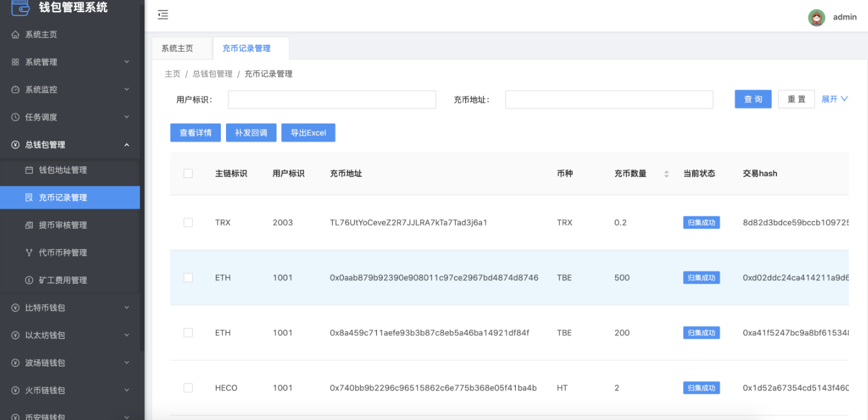Sort by the 充币数量 sort arrows

pos(666,174)
